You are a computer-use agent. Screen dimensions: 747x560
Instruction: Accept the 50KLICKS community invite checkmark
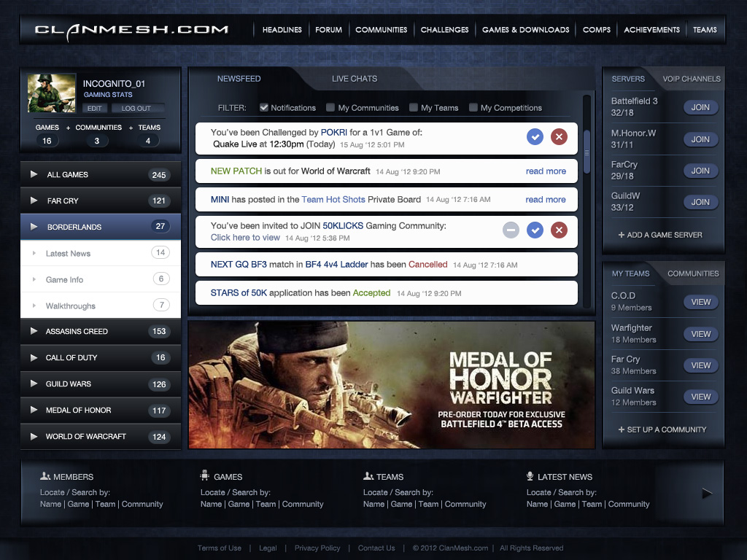point(535,230)
